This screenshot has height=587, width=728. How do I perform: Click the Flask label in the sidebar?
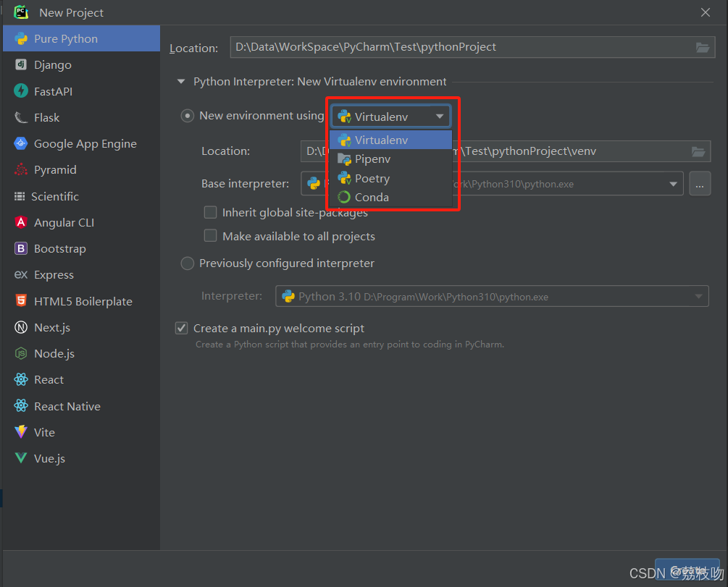pyautogui.click(x=47, y=117)
